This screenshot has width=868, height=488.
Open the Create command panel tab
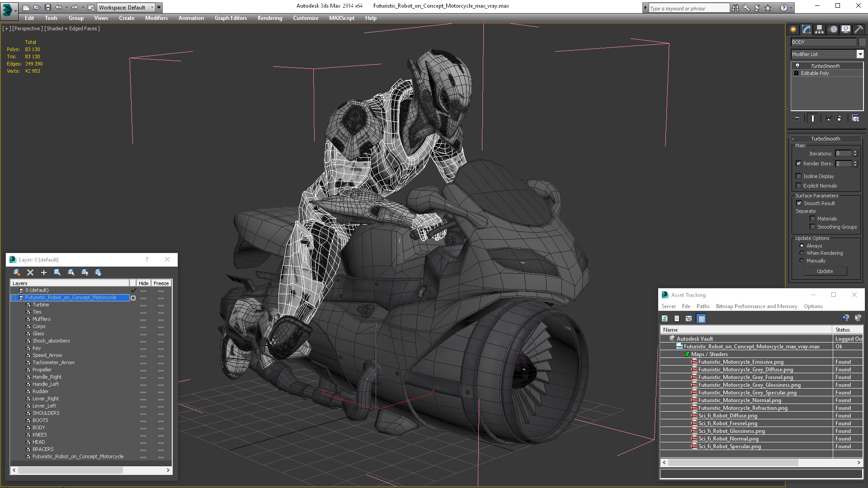(x=793, y=29)
